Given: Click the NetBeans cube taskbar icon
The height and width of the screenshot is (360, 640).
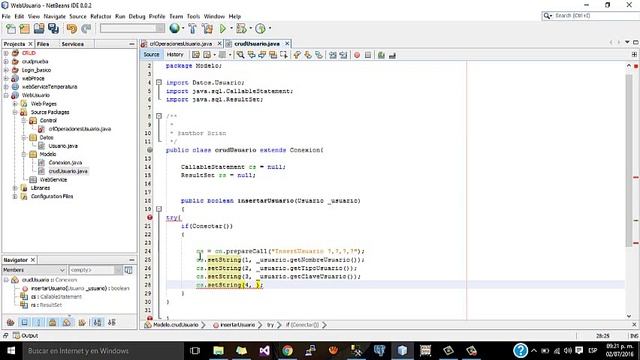Looking at the screenshot, I should (x=402, y=350).
